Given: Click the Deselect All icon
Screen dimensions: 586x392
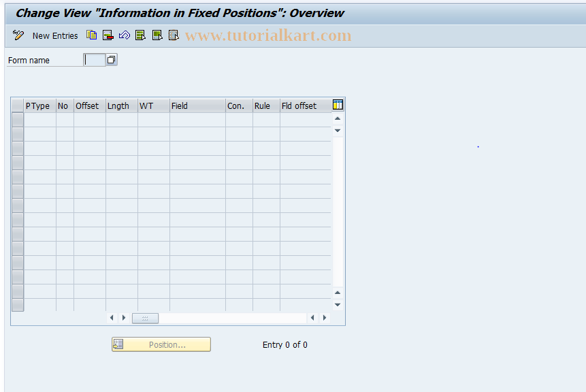Looking at the screenshot, I should (174, 35).
